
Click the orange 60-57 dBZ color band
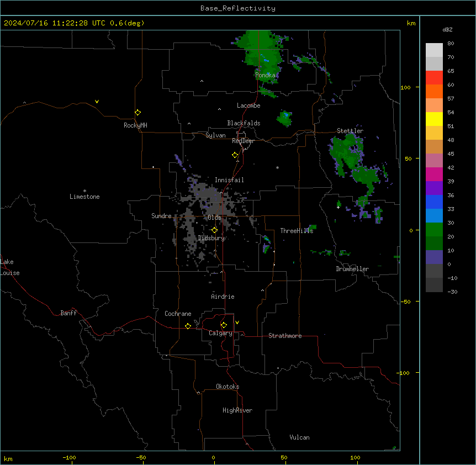(x=434, y=91)
